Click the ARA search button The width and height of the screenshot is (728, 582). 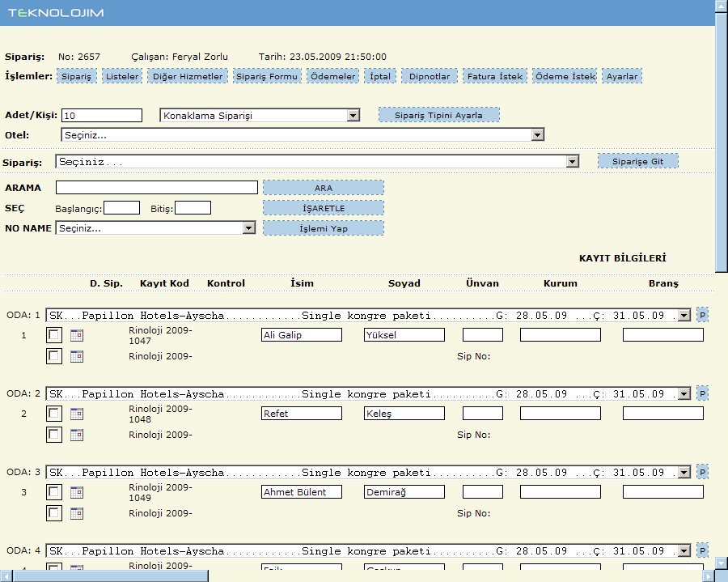[x=324, y=188]
